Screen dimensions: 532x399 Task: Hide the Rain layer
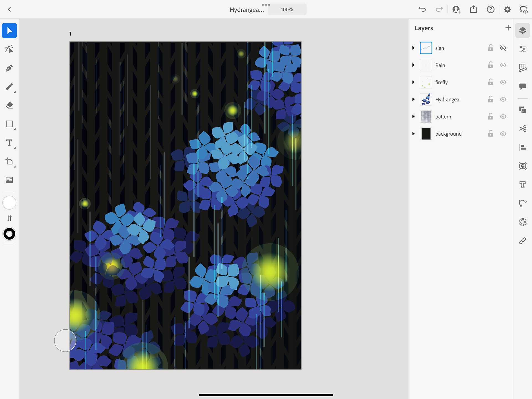[x=503, y=65]
